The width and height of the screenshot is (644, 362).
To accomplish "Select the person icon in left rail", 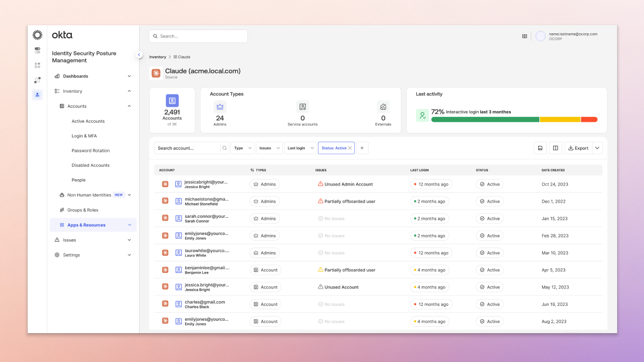I will pos(37,95).
